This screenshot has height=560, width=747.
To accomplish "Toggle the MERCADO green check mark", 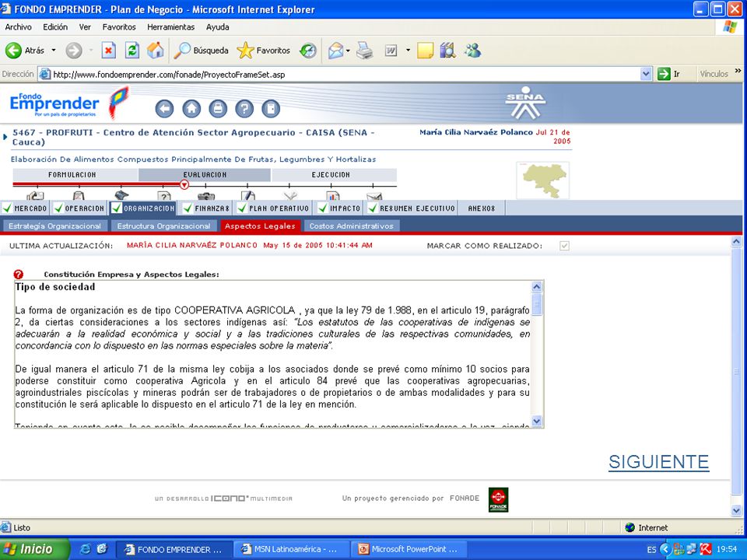I will (x=7, y=208).
